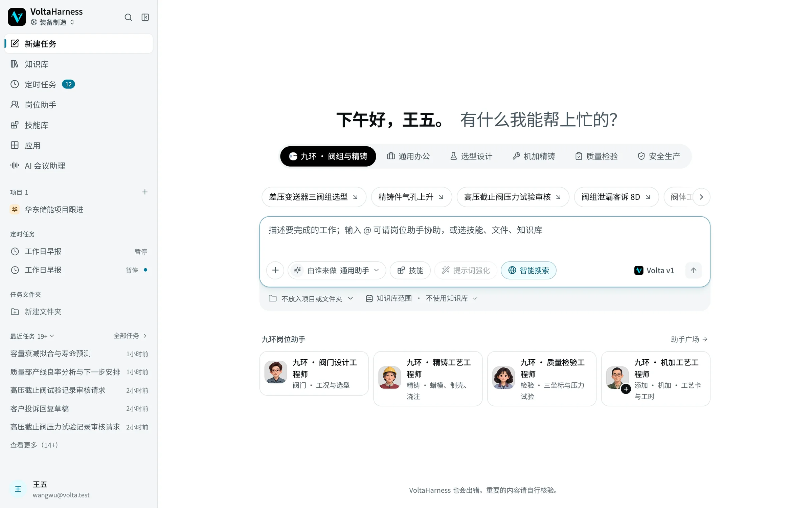Choose the 阀组泄漏客诉 8D suggestion chip

616,197
